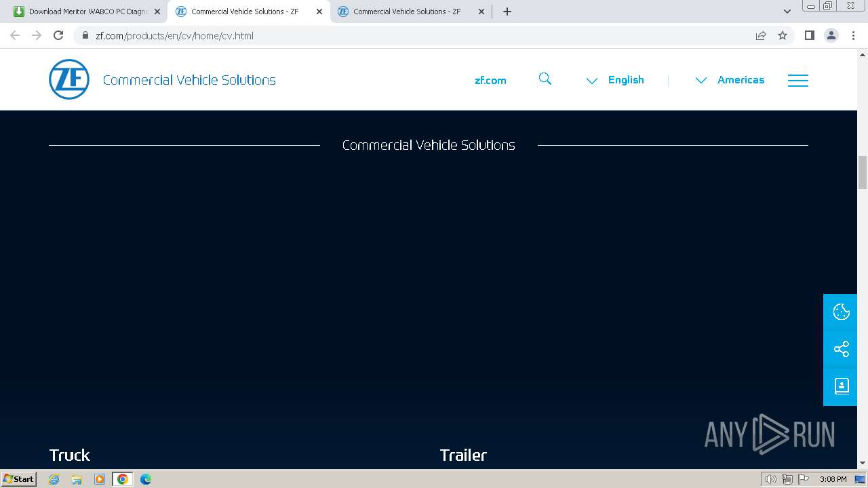
Task: Expand the English language dropdown
Action: (x=614, y=80)
